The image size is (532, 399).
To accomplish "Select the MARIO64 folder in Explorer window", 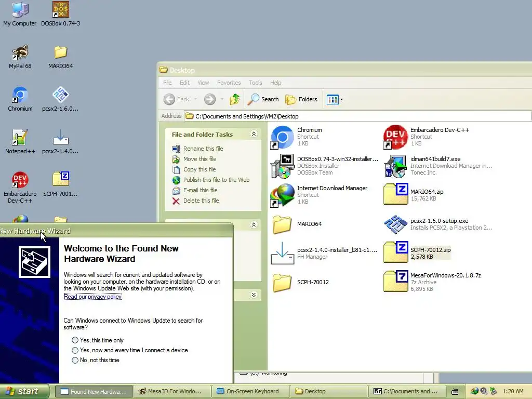I will tap(297, 224).
